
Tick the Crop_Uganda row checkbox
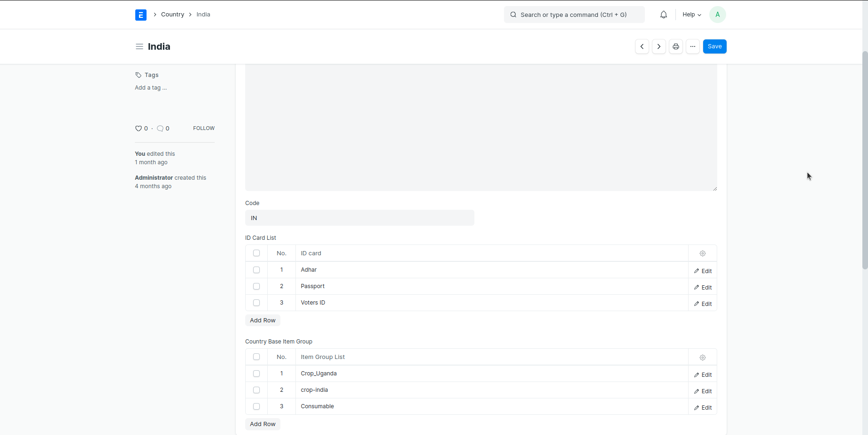(x=256, y=374)
